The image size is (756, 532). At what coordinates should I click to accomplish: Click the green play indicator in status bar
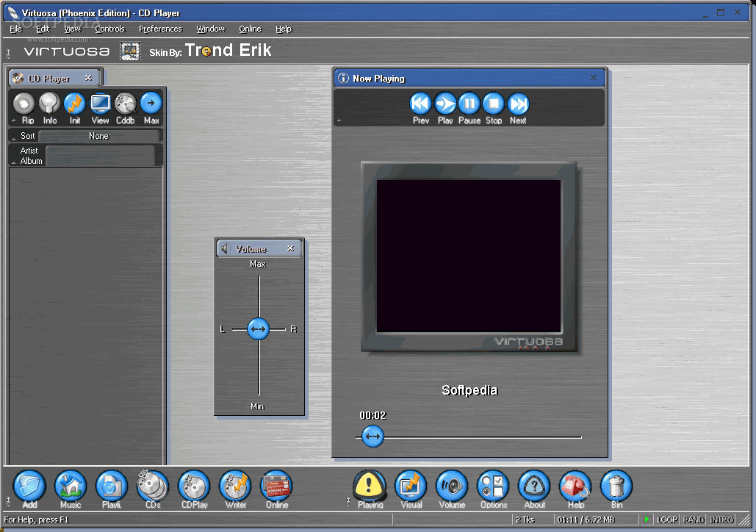pos(647,520)
